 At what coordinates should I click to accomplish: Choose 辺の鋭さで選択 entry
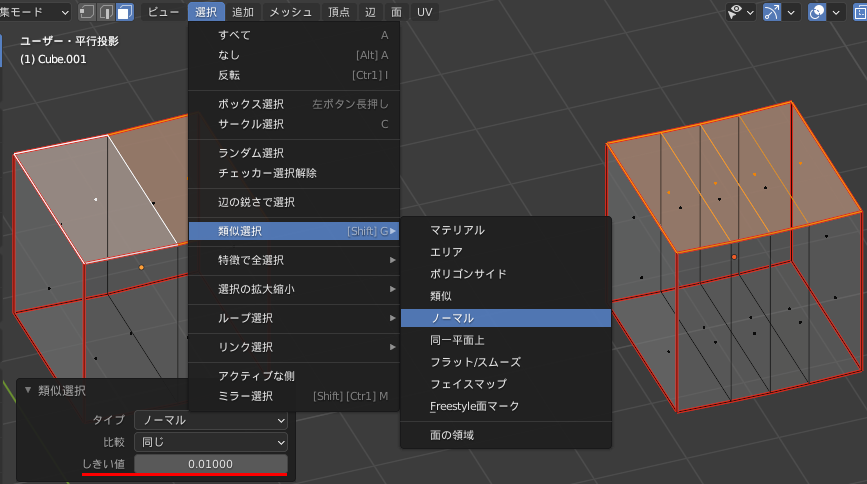pos(294,202)
